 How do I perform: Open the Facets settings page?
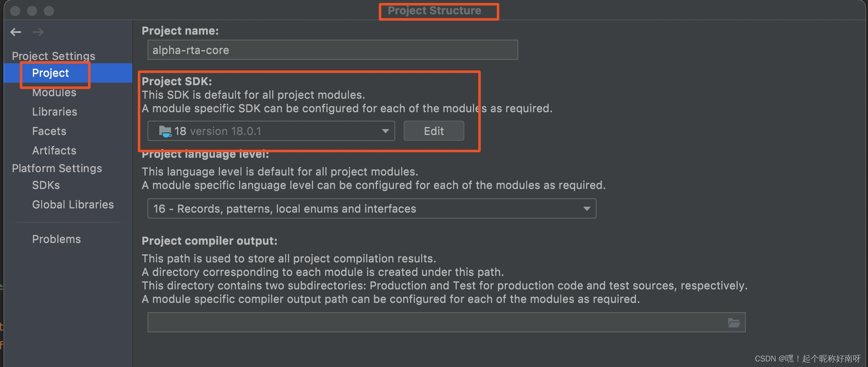[x=49, y=131]
